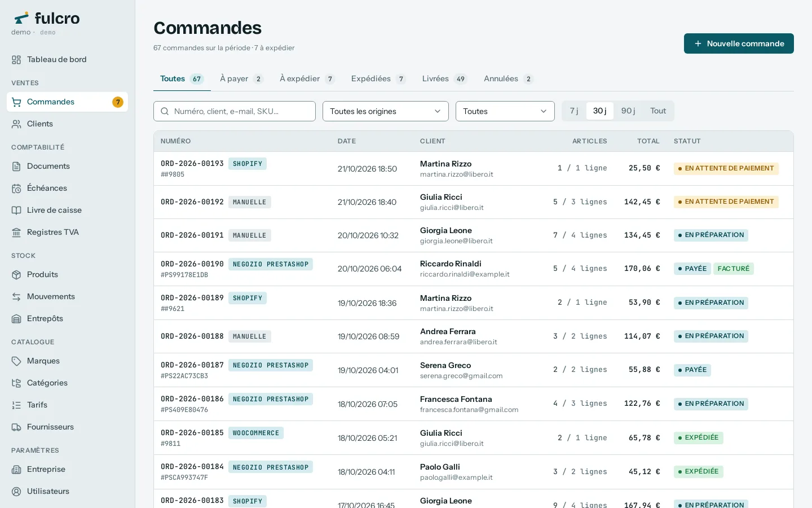This screenshot has height=508, width=812.
Task: Open order ORD-2026-00185
Action: (192, 433)
